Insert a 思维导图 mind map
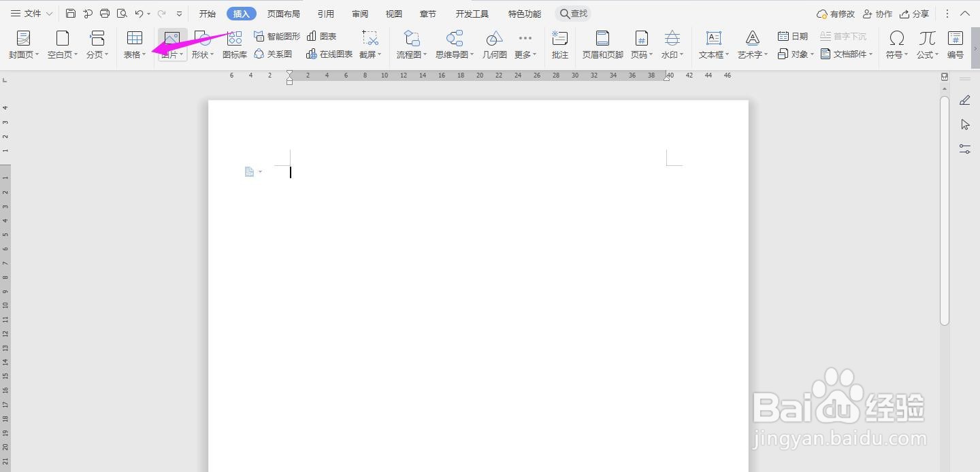The image size is (980, 472). pyautogui.click(x=455, y=45)
